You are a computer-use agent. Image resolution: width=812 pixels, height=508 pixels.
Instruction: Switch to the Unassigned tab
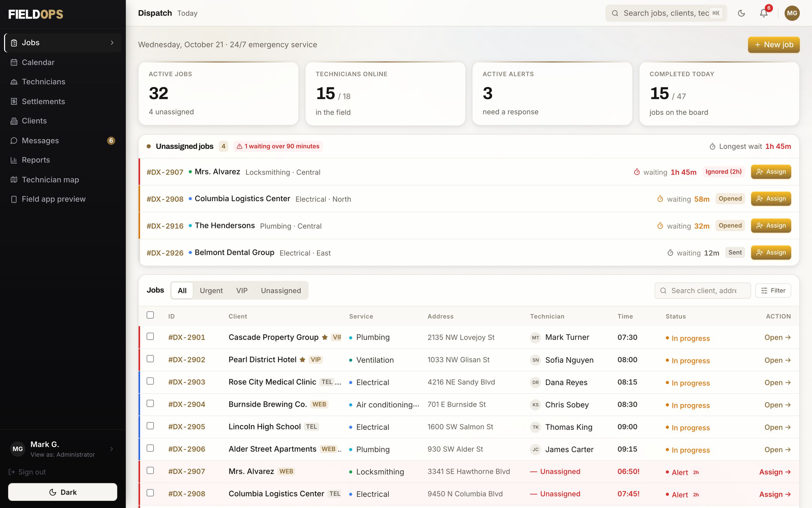[280, 290]
